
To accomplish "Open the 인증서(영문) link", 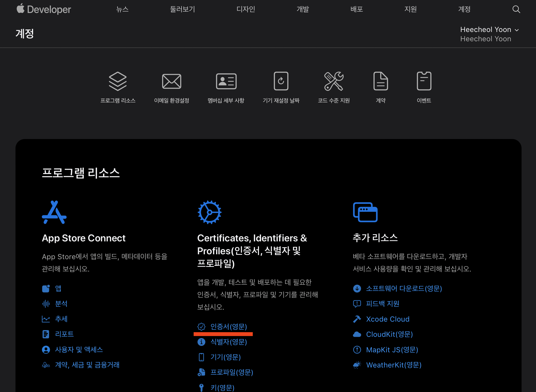I will click(228, 327).
